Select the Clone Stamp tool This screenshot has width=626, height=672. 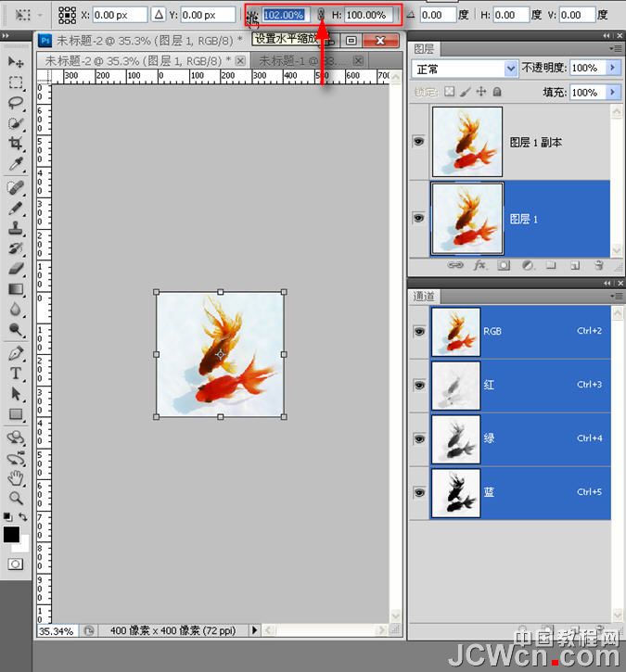pyautogui.click(x=16, y=228)
